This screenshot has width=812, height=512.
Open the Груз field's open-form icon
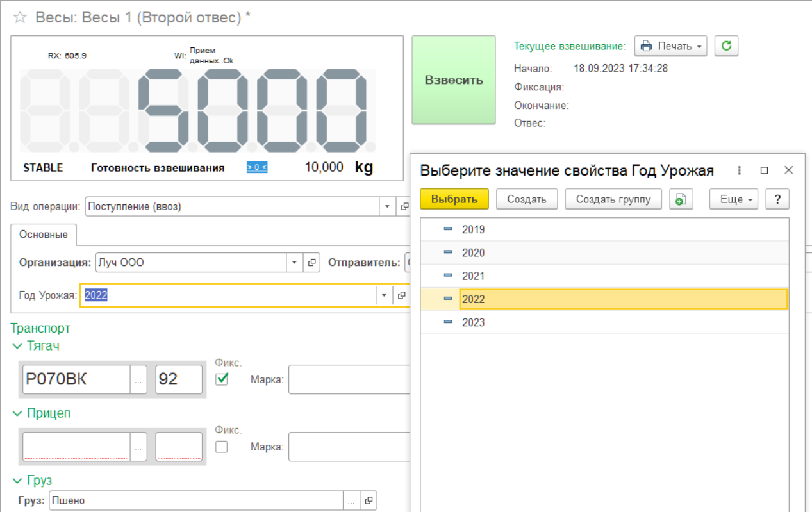click(x=369, y=501)
